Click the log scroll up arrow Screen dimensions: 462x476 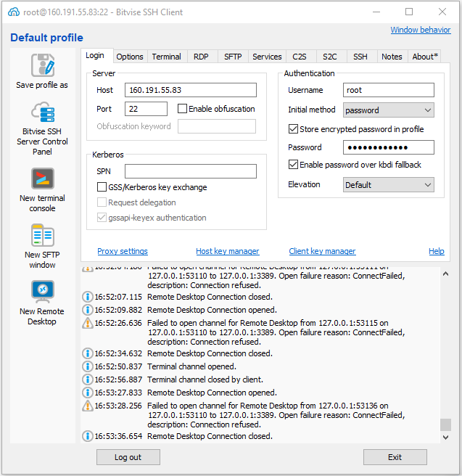point(445,274)
